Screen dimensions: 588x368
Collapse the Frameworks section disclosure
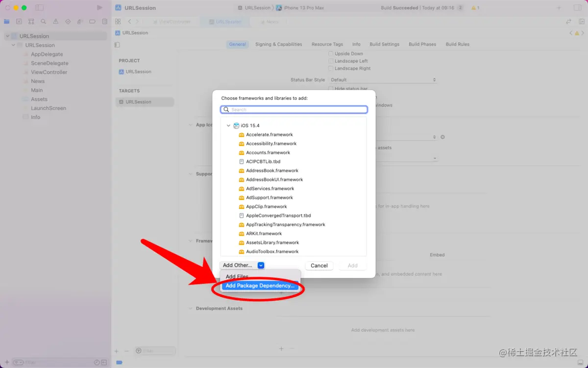tap(191, 241)
